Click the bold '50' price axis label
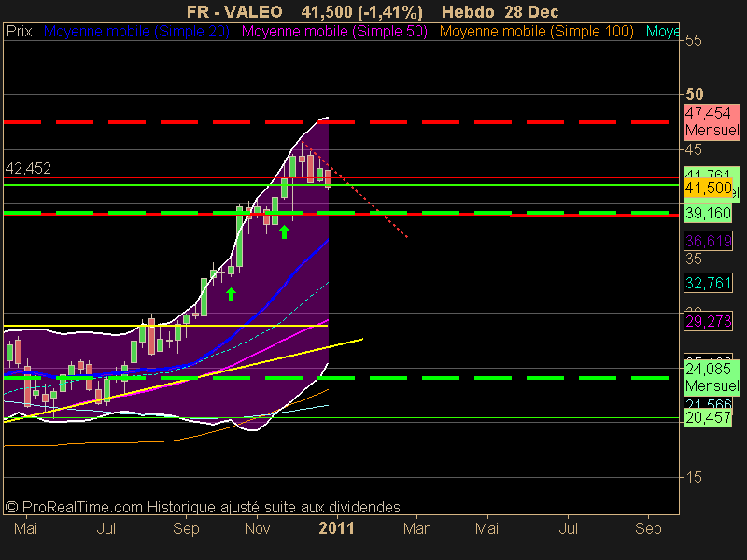This screenshot has height=560, width=747. [x=694, y=94]
